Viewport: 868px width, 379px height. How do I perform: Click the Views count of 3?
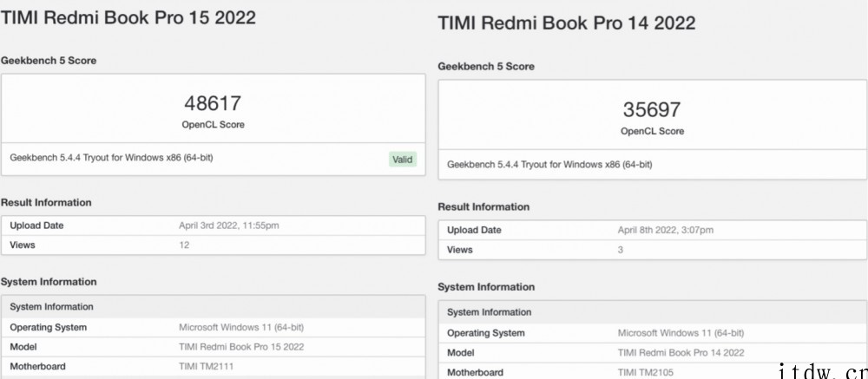620,250
